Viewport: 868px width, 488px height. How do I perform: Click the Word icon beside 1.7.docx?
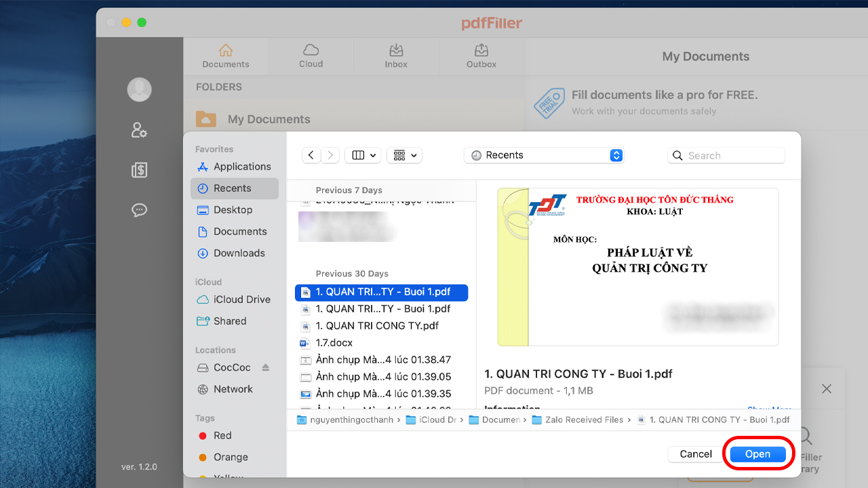[305, 343]
